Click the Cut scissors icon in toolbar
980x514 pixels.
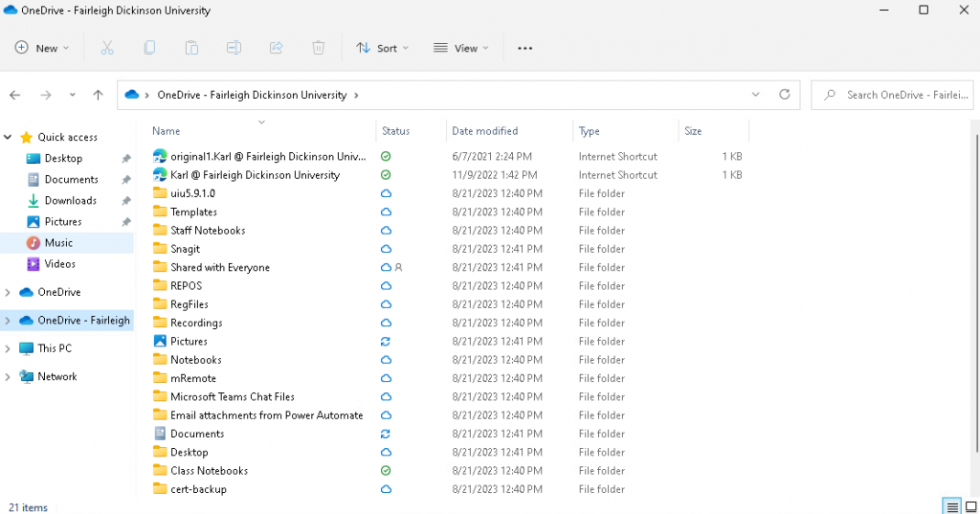(x=107, y=48)
